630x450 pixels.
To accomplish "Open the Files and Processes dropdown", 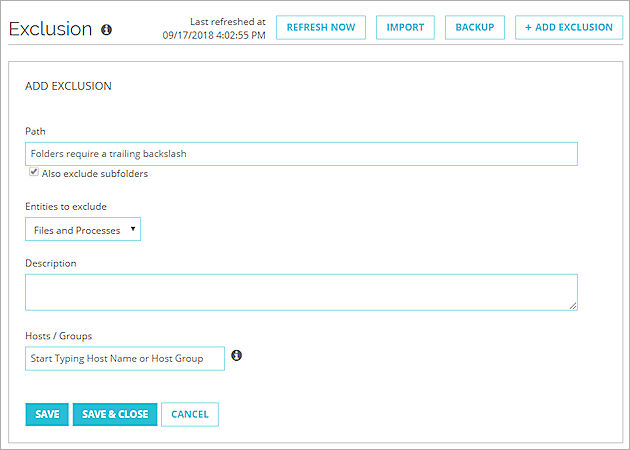I will click(83, 230).
